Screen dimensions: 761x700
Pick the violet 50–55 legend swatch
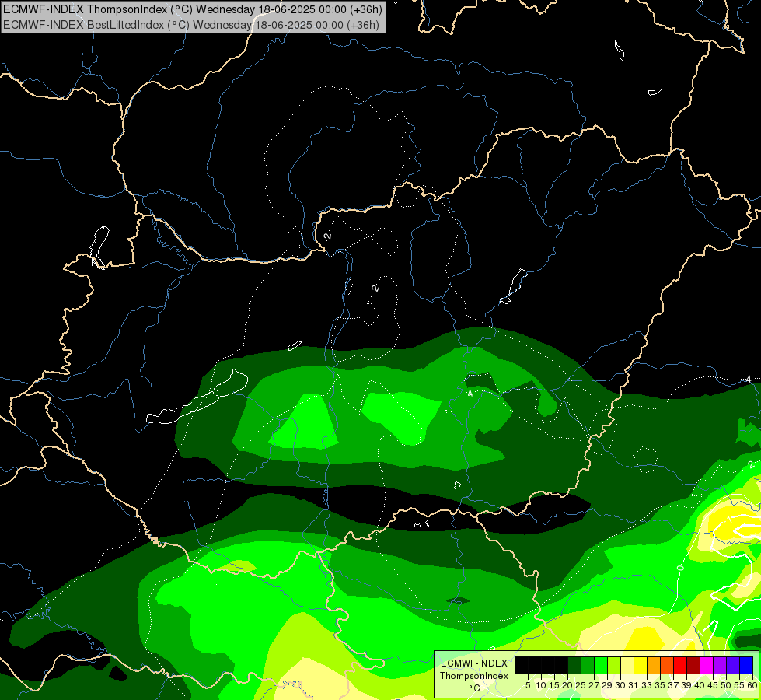point(733,665)
